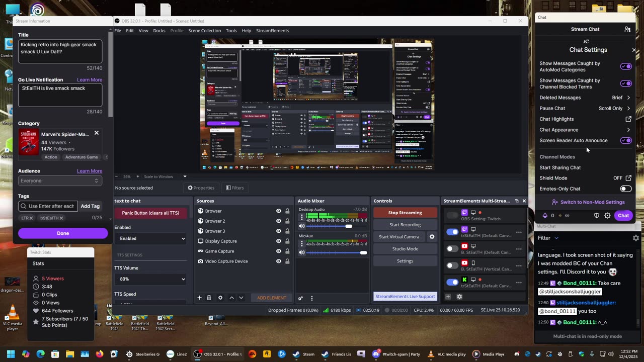
Task: Open Audio Mixer advanced properties with the gears icon
Action: point(300,298)
